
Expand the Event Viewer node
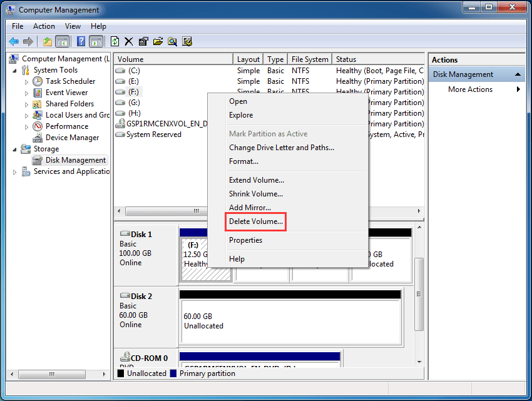point(26,93)
